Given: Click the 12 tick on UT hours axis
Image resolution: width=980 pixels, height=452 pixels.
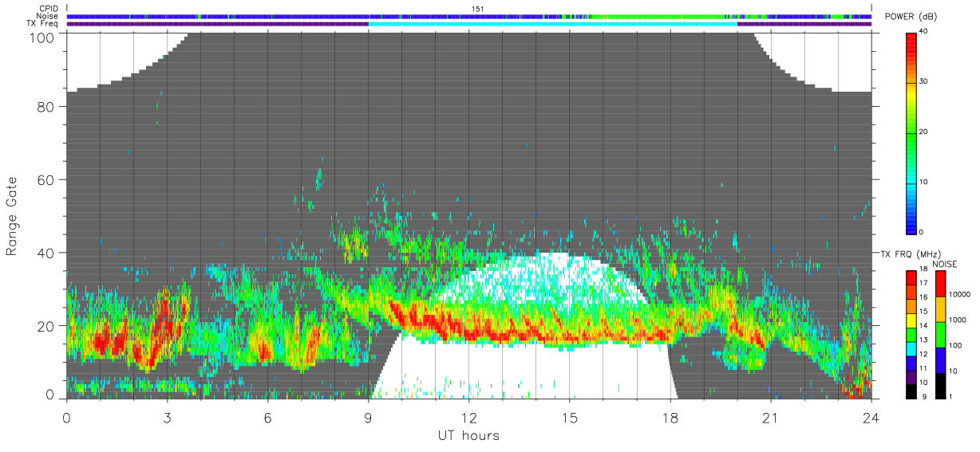Looking at the screenshot, I should (468, 417).
